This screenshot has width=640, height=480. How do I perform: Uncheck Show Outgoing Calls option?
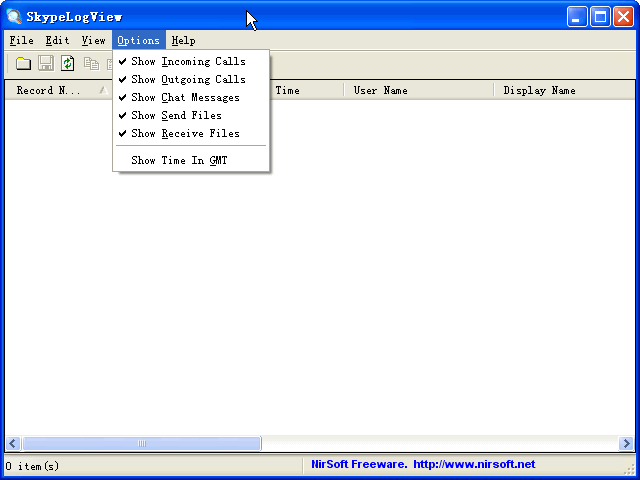[x=191, y=80]
